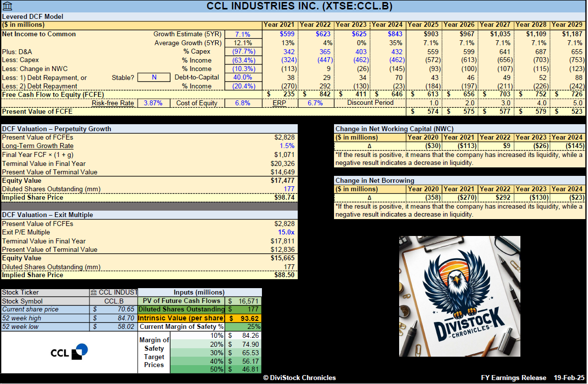
Task: Click the underlined ERP label
Action: [279, 103]
